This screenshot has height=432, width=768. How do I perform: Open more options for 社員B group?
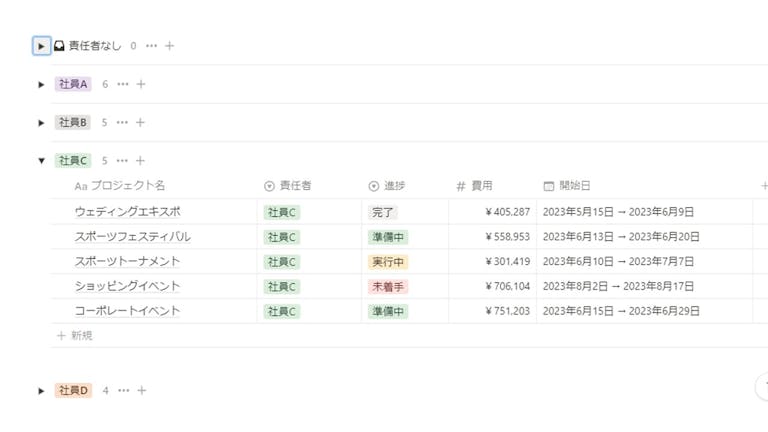coord(122,122)
